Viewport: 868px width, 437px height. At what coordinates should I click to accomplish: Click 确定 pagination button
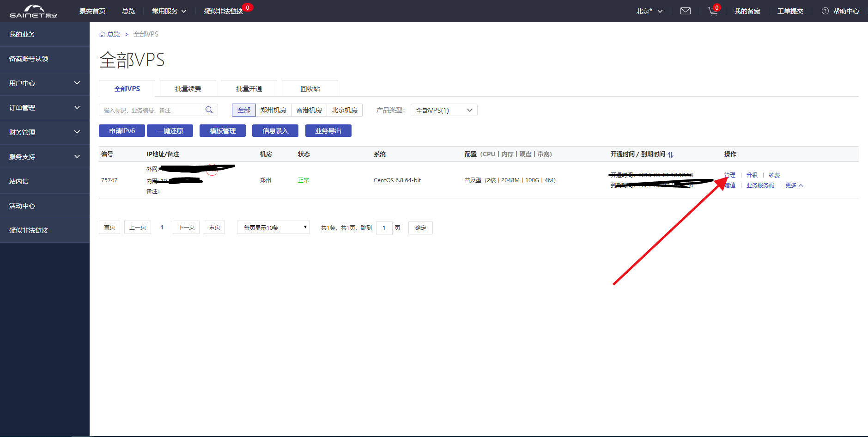pos(420,228)
